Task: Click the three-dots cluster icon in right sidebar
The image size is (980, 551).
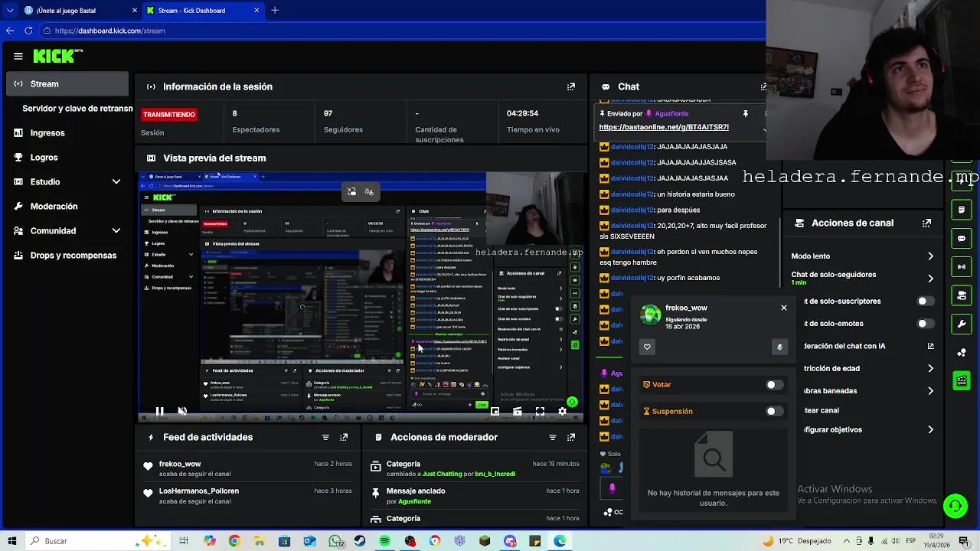Action: click(x=962, y=352)
